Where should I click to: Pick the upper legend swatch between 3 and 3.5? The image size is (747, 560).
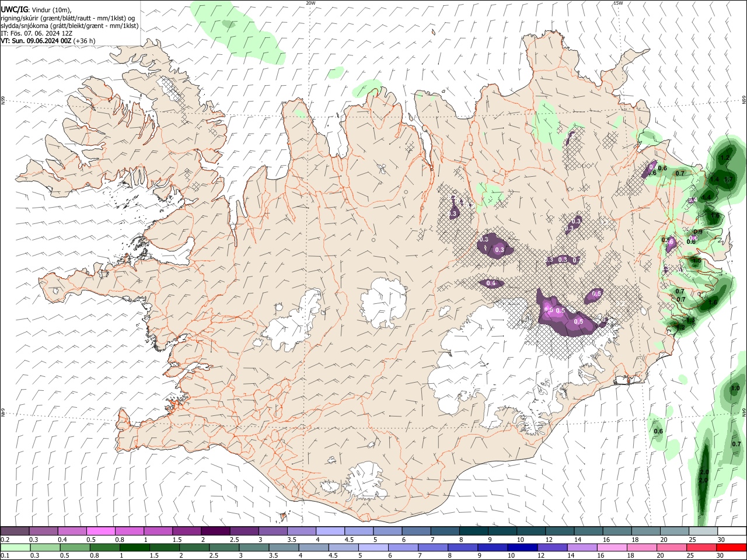pyautogui.click(x=273, y=531)
